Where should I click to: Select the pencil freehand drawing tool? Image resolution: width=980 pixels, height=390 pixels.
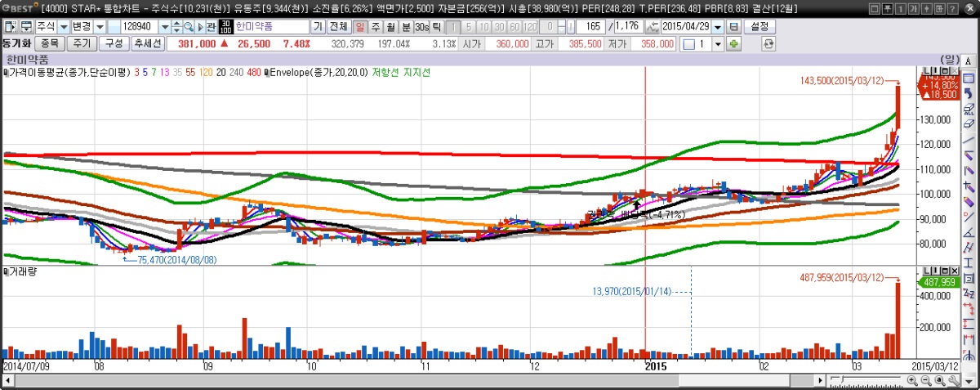(x=969, y=201)
